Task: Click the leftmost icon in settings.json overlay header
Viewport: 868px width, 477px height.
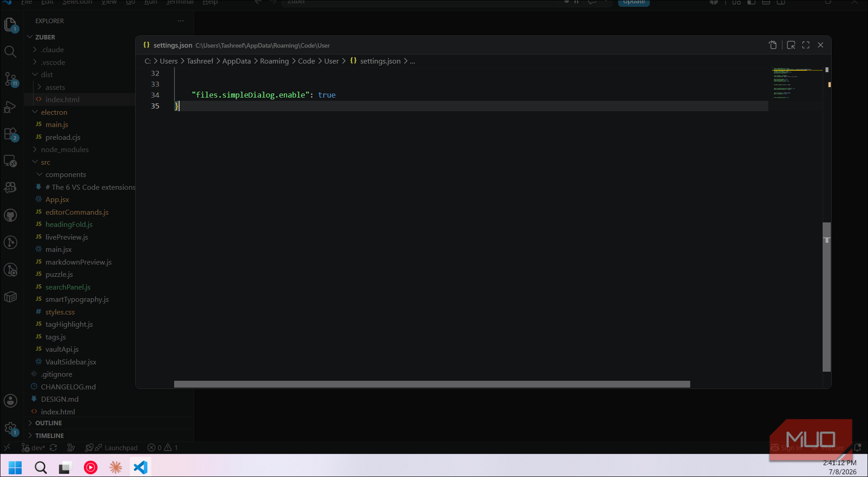Action: coord(773,45)
